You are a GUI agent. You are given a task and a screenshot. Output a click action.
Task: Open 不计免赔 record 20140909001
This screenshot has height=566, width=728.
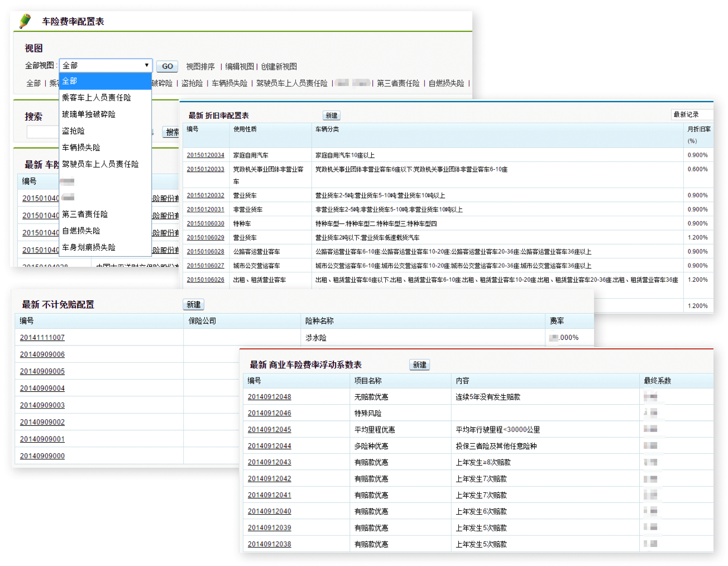coord(42,439)
